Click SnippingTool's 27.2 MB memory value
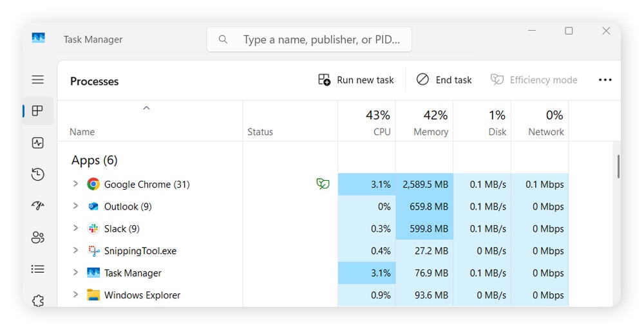 pos(431,251)
